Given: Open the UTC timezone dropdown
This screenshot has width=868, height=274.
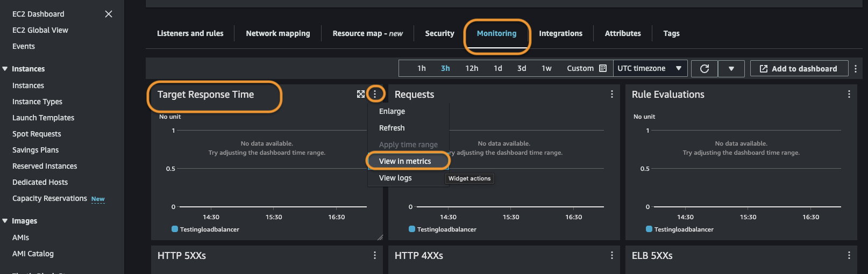Looking at the screenshot, I should [x=650, y=68].
